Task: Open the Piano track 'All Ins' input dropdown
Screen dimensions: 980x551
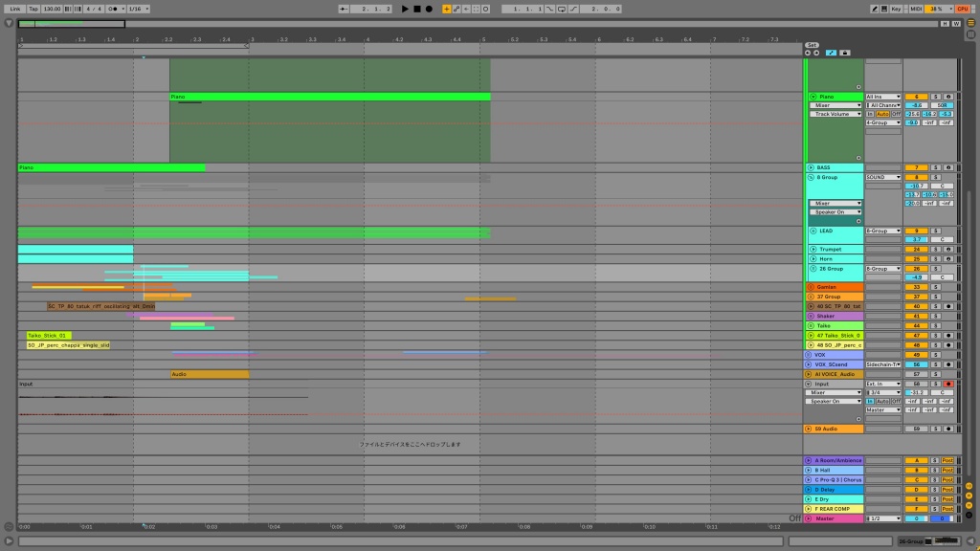Action: click(883, 97)
